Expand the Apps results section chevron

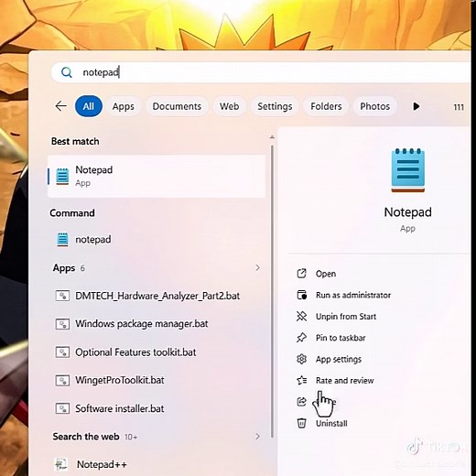coord(257,267)
